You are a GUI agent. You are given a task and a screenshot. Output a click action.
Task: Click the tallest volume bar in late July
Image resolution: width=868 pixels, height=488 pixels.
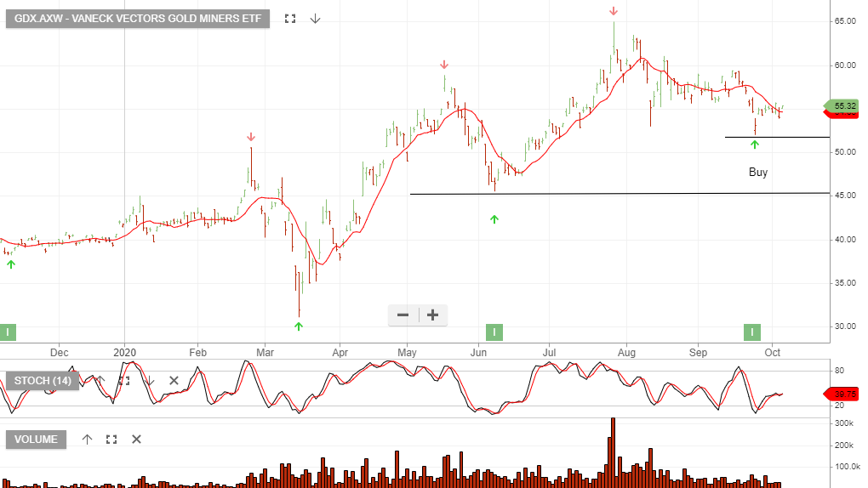pyautogui.click(x=613, y=452)
